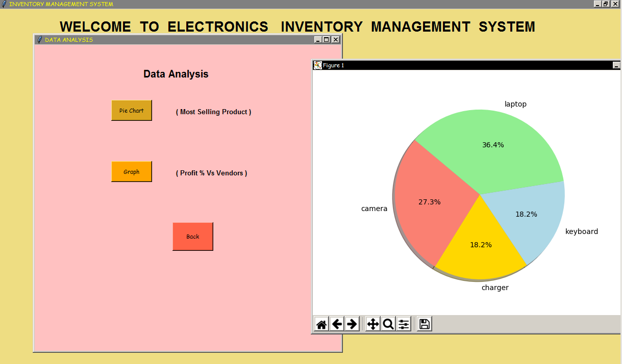Screen dimensions: 622x364
Task: Close the Data Analysis window
Action: (335, 40)
